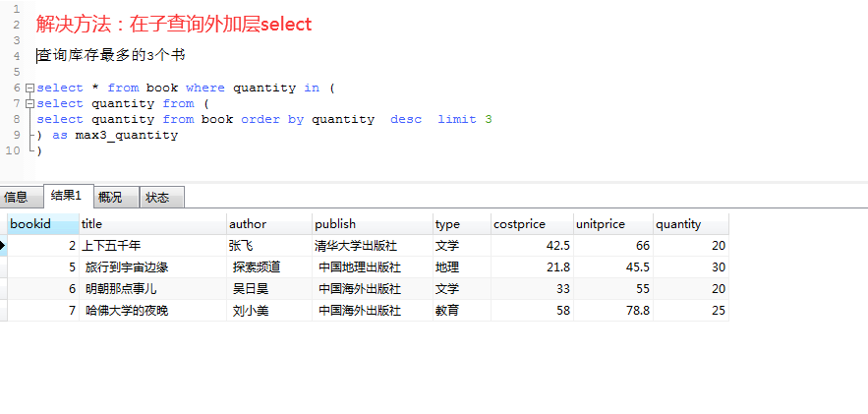This screenshot has width=868, height=414.
Task: Open the 概况 tab
Action: (116, 197)
